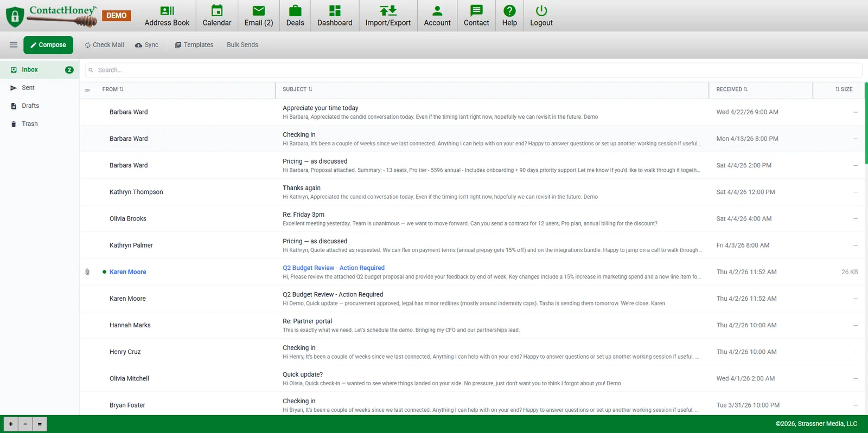Open the Contact page
868x433 pixels.
click(x=476, y=16)
